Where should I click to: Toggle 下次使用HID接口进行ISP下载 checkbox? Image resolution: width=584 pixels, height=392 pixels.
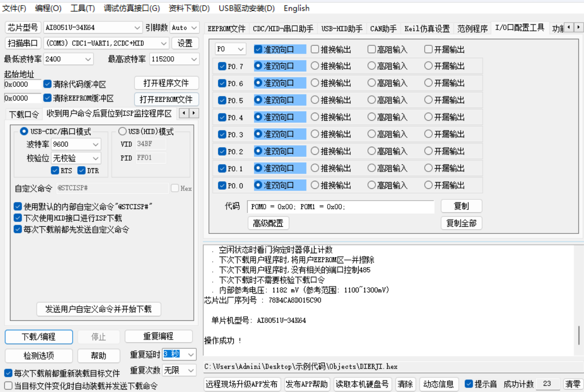pos(18,218)
